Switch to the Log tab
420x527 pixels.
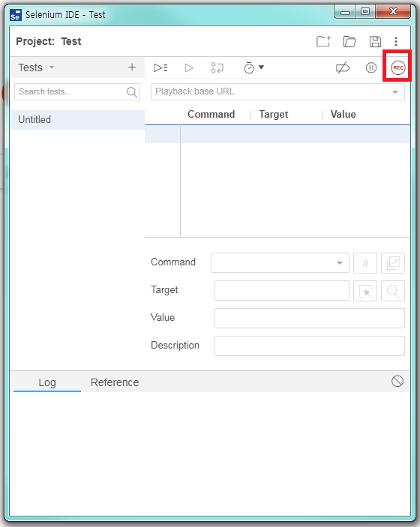point(47,382)
